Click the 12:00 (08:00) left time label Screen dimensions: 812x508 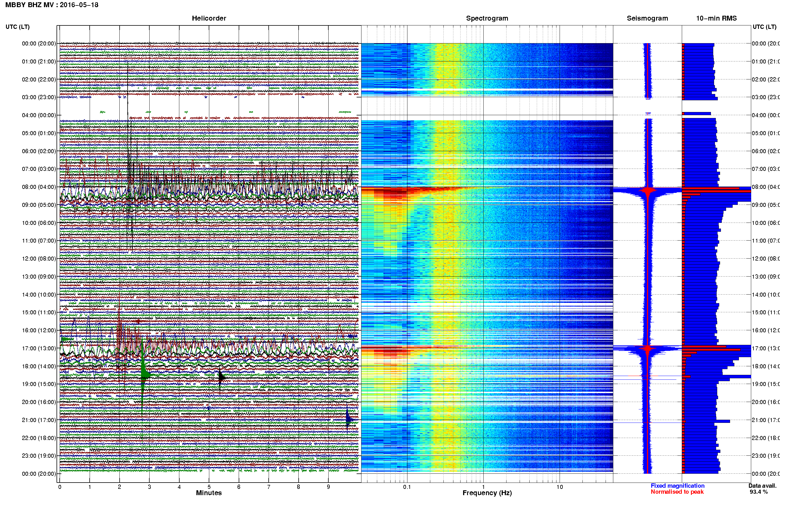coord(39,259)
